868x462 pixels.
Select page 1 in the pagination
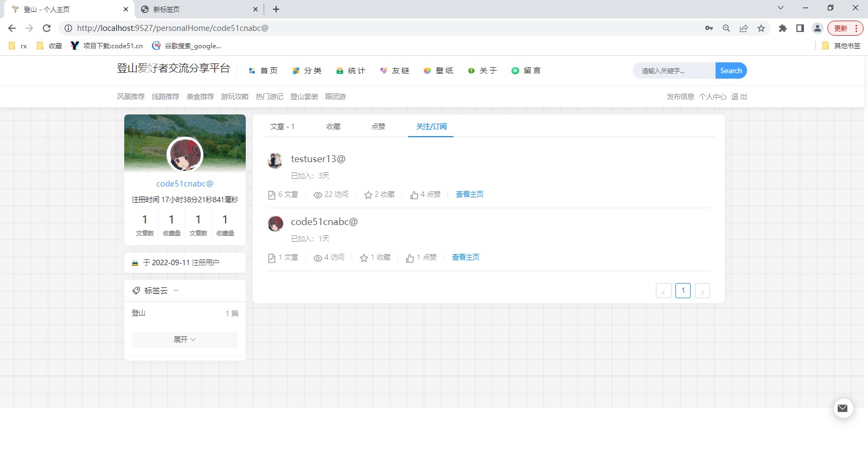point(683,291)
